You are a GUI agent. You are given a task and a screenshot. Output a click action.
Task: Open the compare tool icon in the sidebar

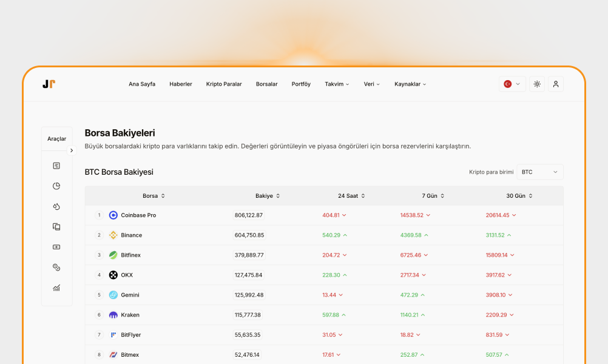[56, 226]
